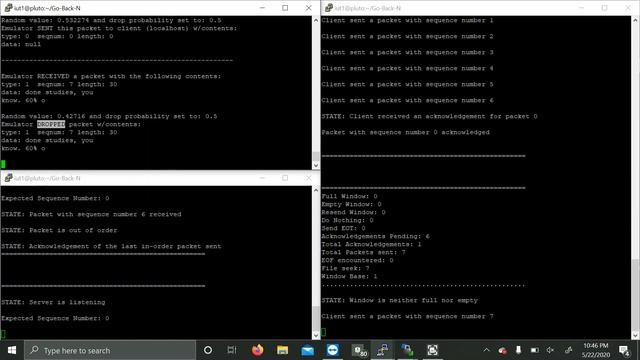
Task: Click 'STATE: Packet is out of order' line
Action: coord(59,230)
